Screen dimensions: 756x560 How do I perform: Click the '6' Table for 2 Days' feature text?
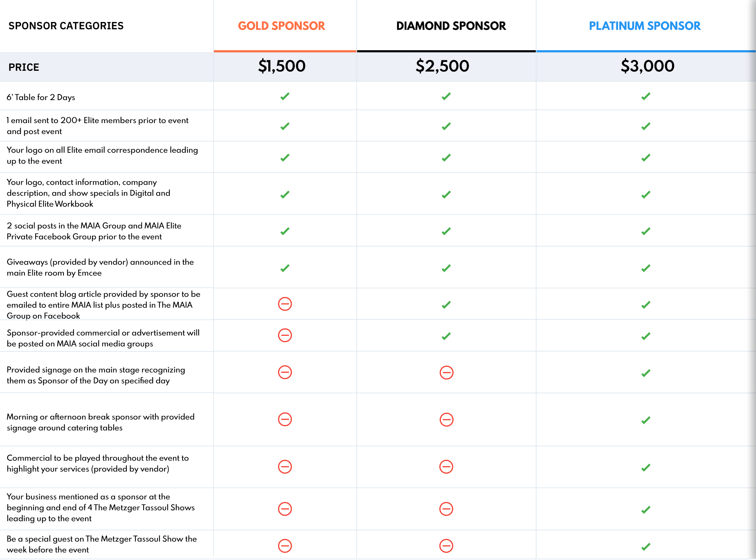41,97
